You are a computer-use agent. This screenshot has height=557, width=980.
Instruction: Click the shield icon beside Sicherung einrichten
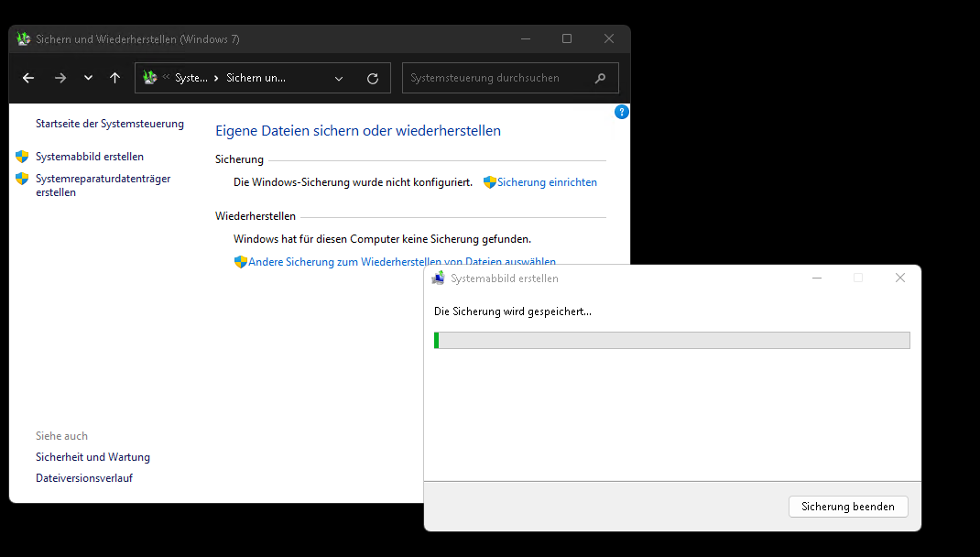point(490,182)
